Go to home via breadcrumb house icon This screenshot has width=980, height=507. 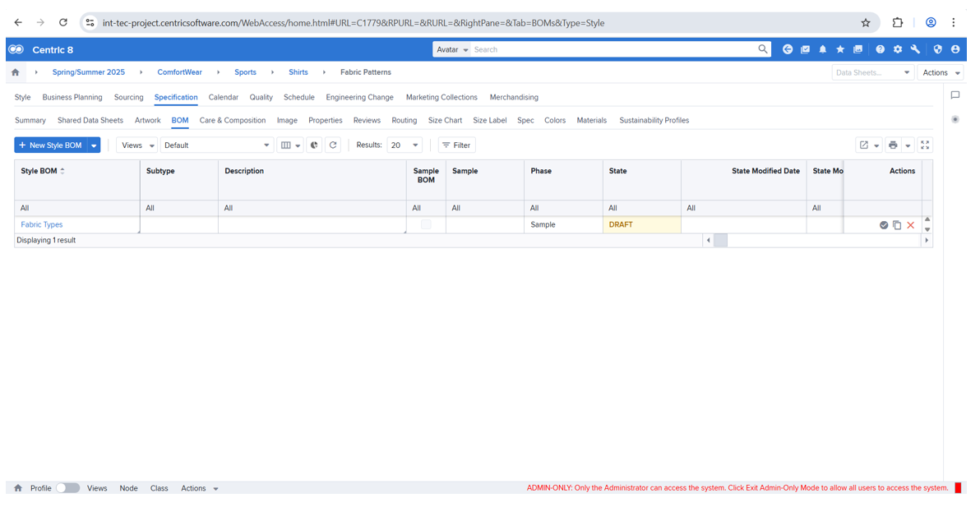coord(16,72)
